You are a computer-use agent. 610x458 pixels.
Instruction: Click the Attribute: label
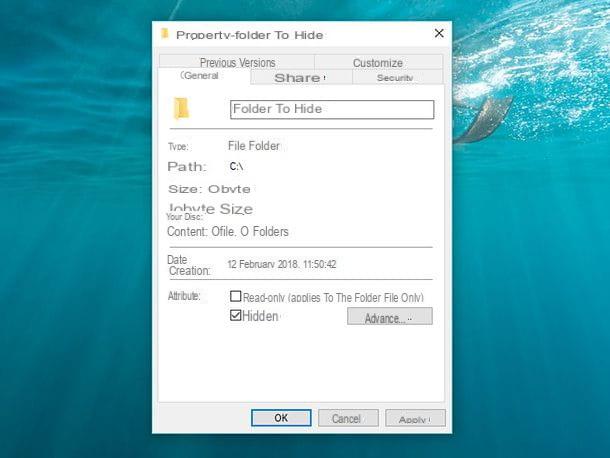tap(184, 296)
